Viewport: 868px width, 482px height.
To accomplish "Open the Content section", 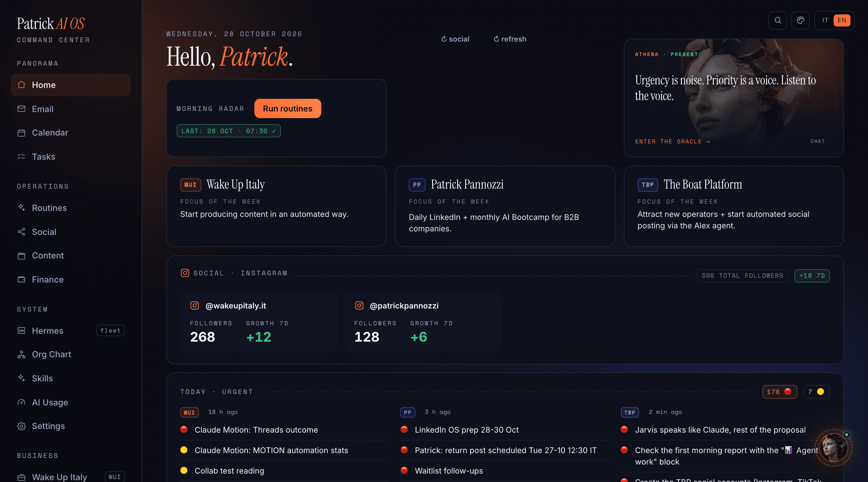I will pyautogui.click(x=71, y=256).
